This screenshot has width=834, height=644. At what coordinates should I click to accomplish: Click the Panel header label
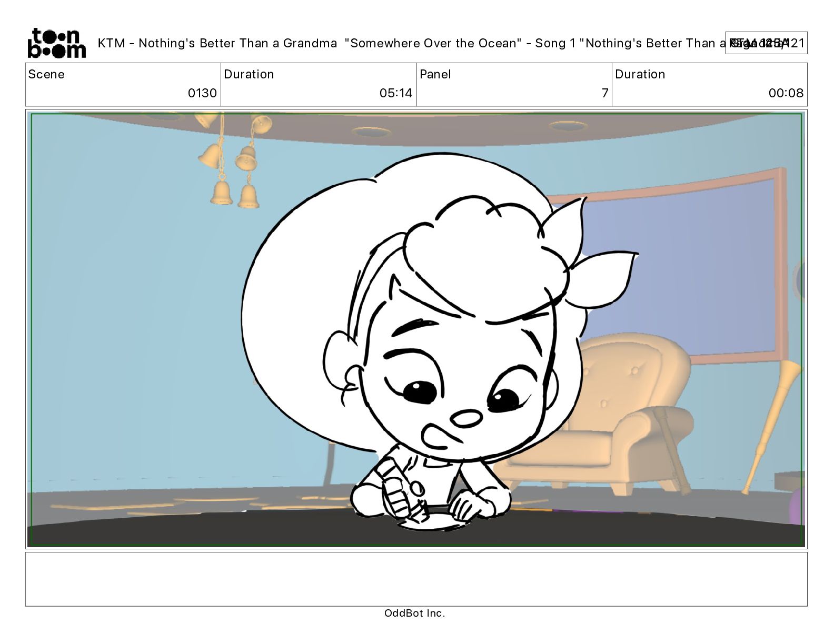tap(435, 74)
